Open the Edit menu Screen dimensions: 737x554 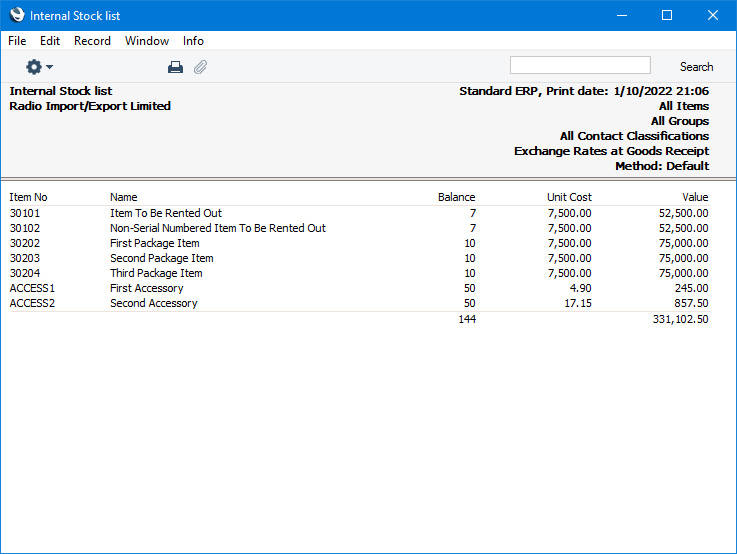[x=50, y=41]
